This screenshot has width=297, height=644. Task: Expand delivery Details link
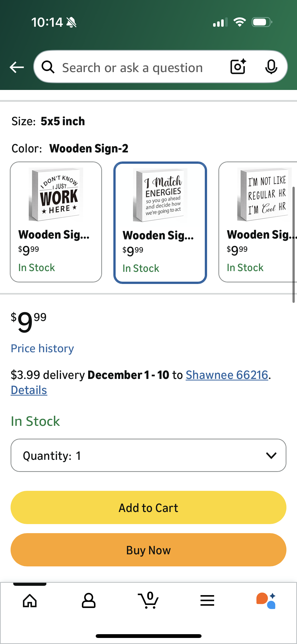click(29, 390)
